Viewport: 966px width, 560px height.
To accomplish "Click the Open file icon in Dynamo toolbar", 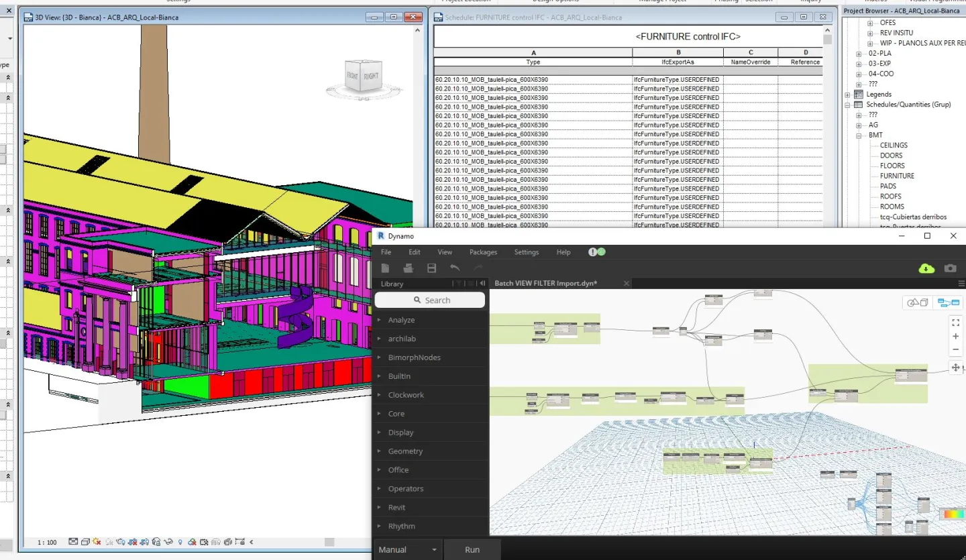I will (408, 268).
